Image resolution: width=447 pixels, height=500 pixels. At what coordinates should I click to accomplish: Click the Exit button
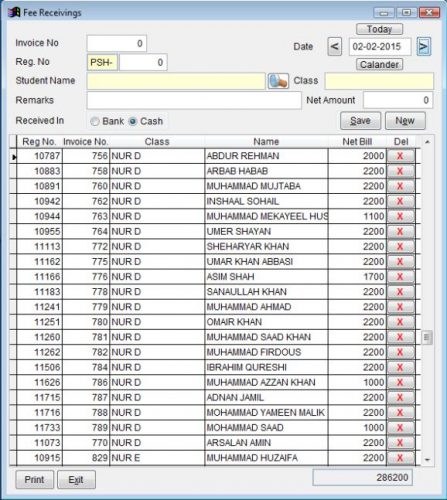point(76,479)
